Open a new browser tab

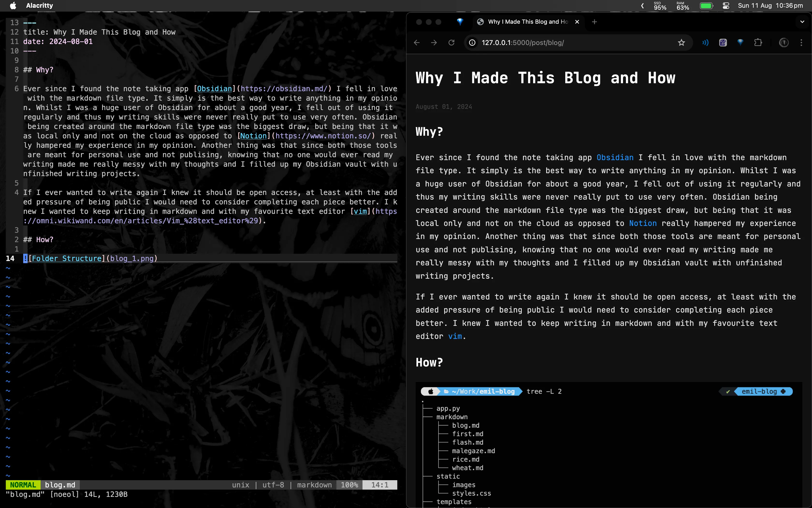point(594,22)
